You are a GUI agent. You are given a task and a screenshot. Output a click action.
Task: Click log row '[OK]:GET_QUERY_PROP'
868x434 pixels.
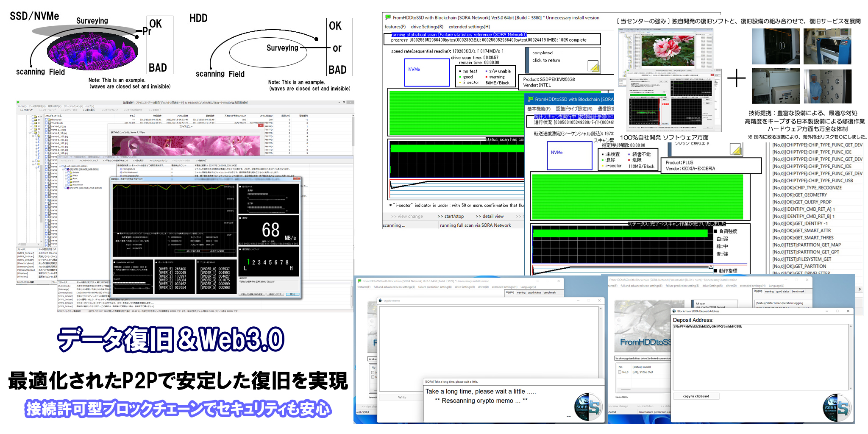801,202
